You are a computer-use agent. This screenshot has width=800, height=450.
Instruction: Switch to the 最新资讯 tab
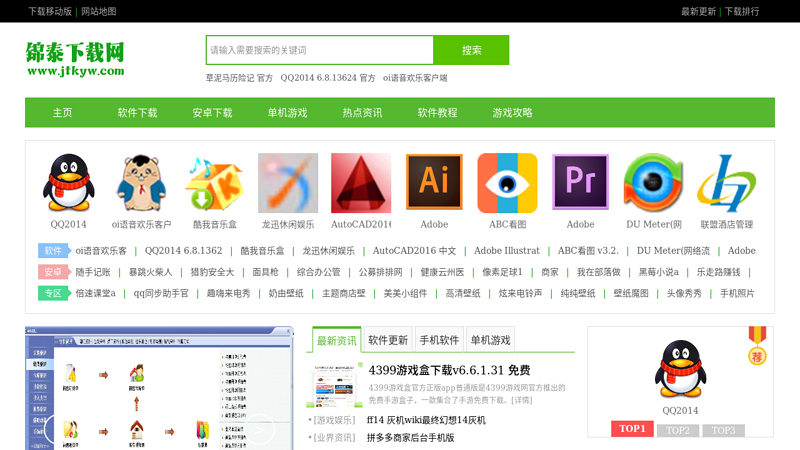[x=337, y=340]
